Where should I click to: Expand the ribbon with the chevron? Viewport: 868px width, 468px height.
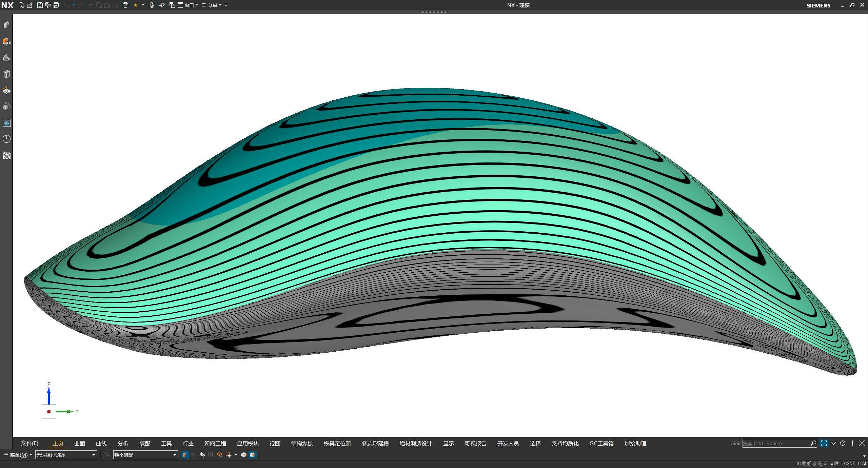click(x=833, y=443)
